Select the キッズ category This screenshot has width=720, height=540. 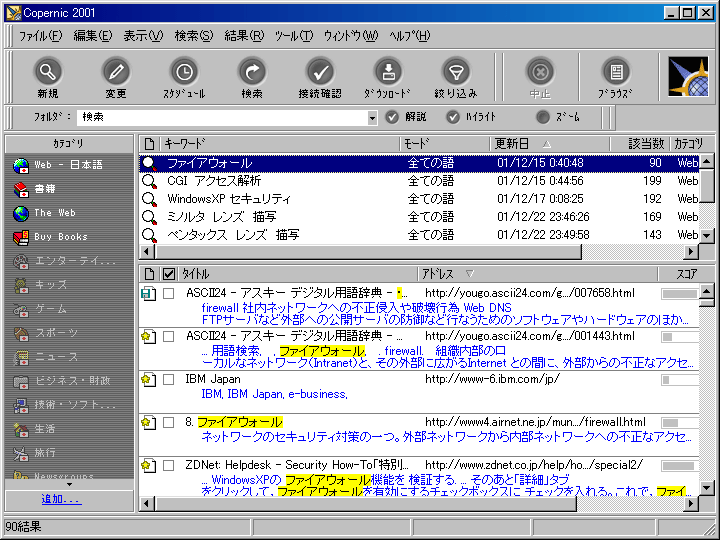coord(40,285)
